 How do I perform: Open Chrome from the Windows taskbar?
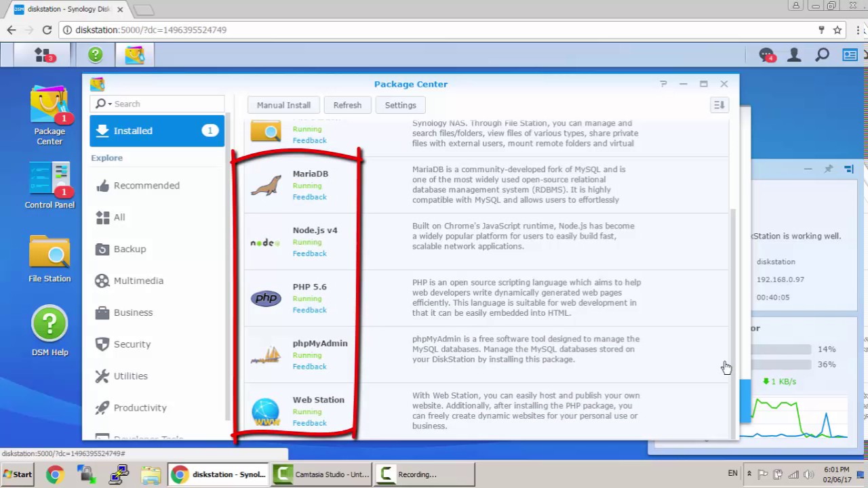click(55, 474)
